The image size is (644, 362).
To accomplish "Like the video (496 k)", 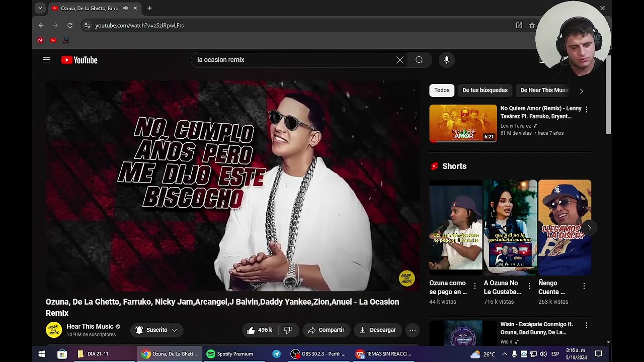I will coord(260,330).
